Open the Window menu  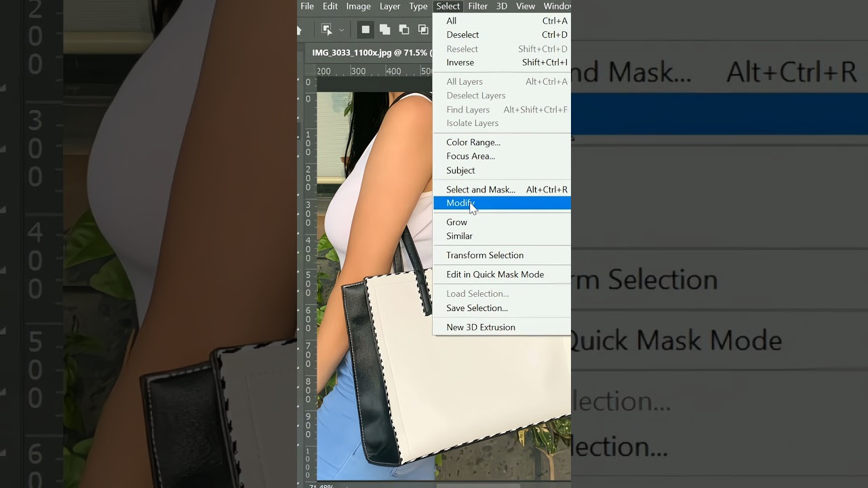(x=557, y=6)
